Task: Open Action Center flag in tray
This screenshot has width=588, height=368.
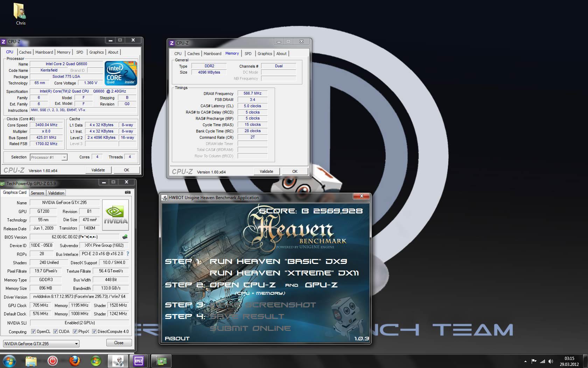Action: pos(534,361)
